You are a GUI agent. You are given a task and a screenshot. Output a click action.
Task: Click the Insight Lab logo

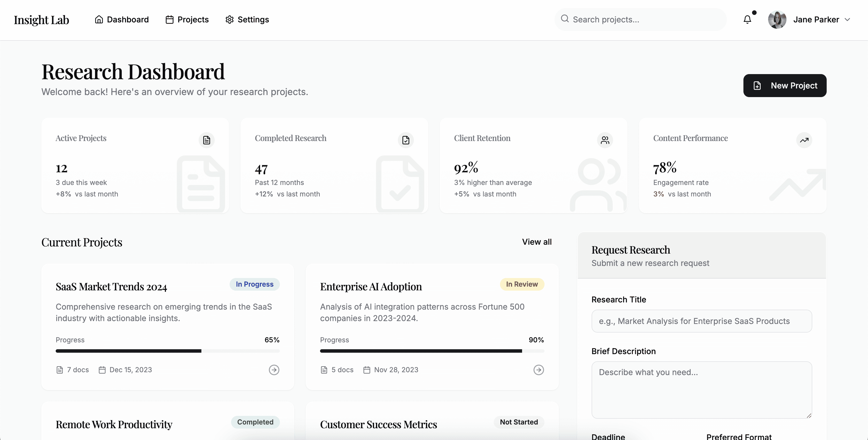[x=41, y=20]
